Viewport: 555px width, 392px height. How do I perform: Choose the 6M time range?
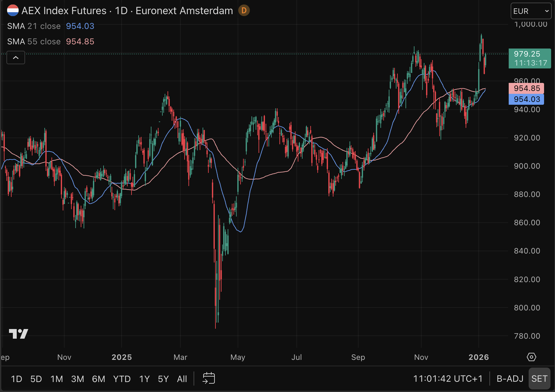pos(98,379)
